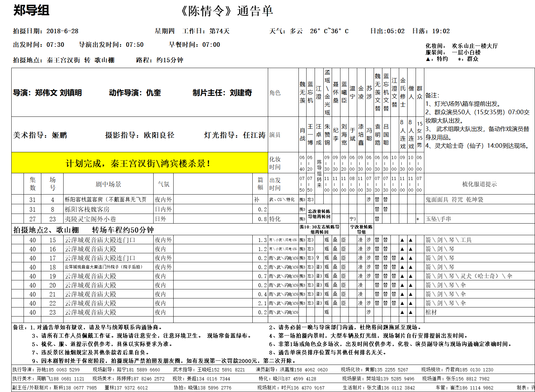This screenshot has width=535, height=392.
Task: Click the 化妆间：欢乐山庄一楼大厅 line
Action: [x=462, y=46]
